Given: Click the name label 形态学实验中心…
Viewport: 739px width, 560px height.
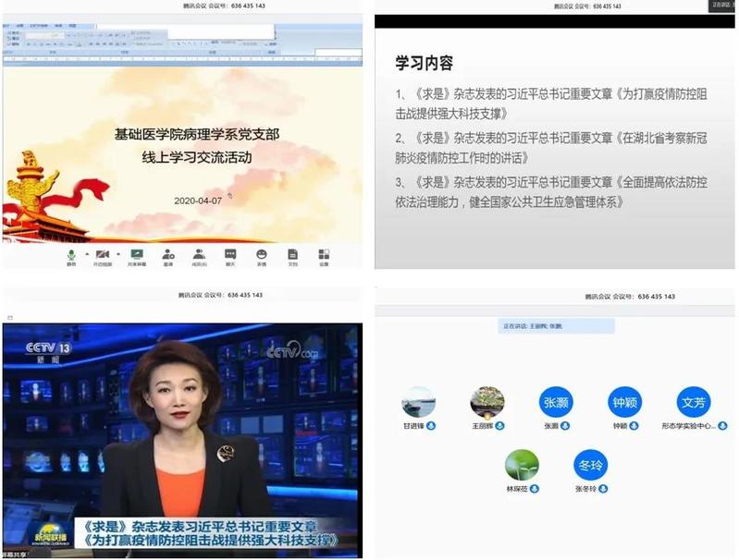Looking at the screenshot, I should click(x=688, y=426).
